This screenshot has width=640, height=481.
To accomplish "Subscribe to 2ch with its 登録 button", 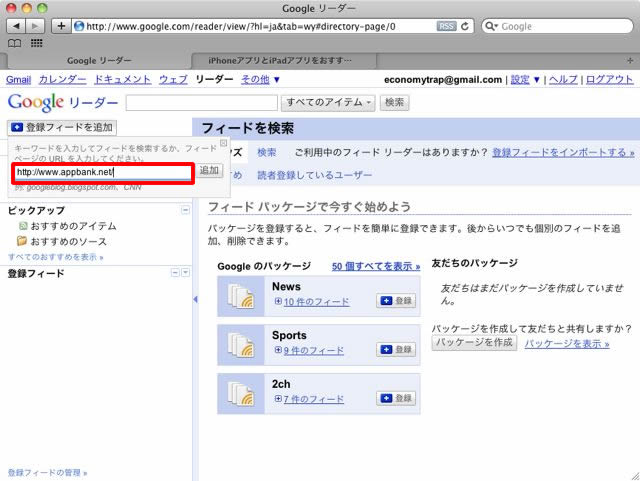I will 396,398.
